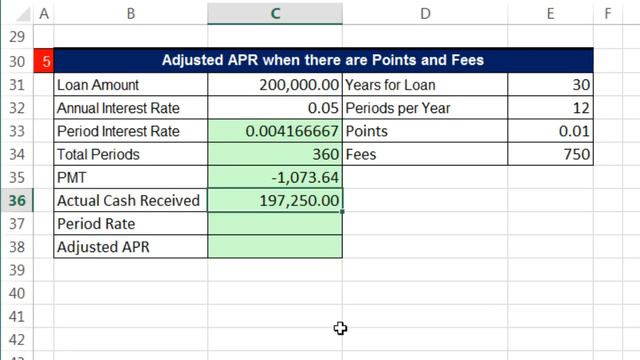Select the 0.01 points cell
Screen dimensions: 640x360
[550, 131]
